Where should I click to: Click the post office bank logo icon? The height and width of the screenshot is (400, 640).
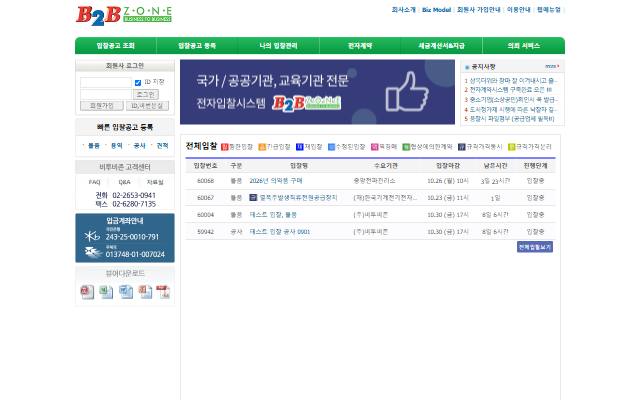93,253
